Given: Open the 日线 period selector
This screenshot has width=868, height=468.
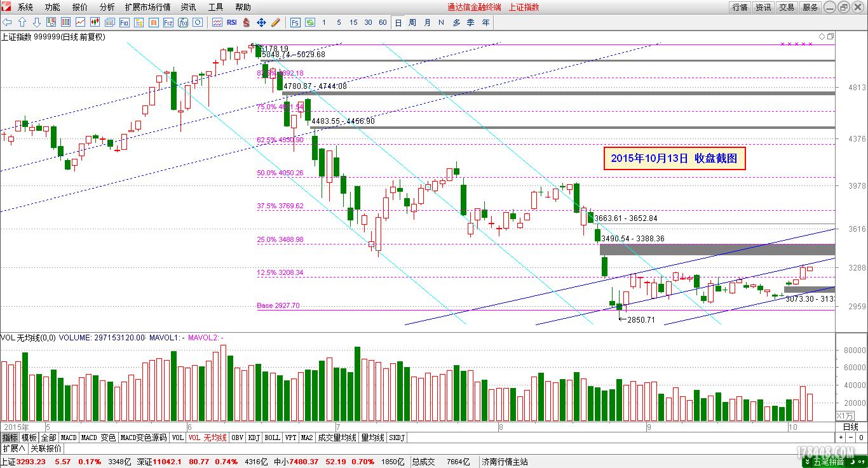Looking at the screenshot, I should coord(850,427).
